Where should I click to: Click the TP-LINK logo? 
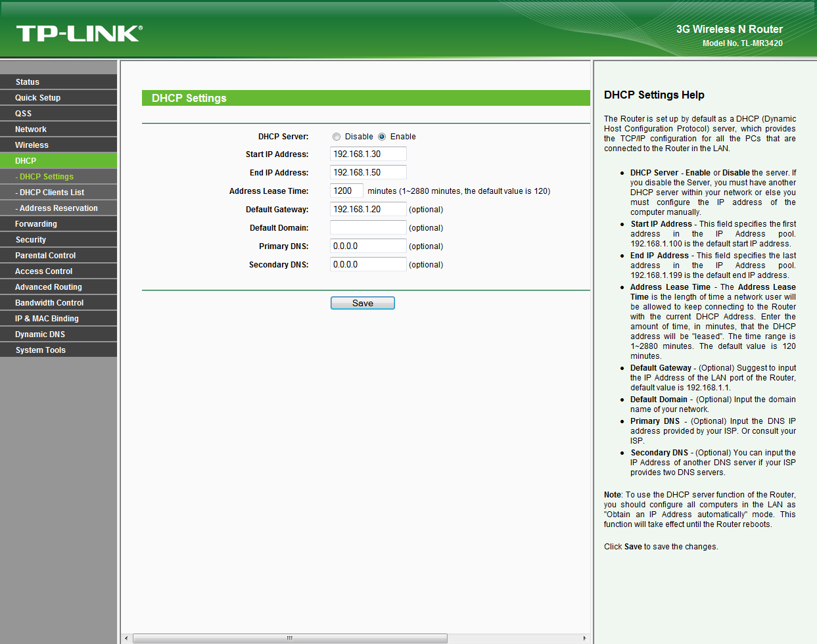pos(79,34)
